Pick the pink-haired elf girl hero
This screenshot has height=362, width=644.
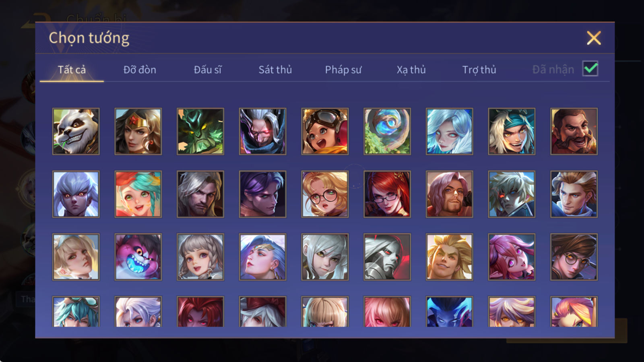[x=512, y=257]
